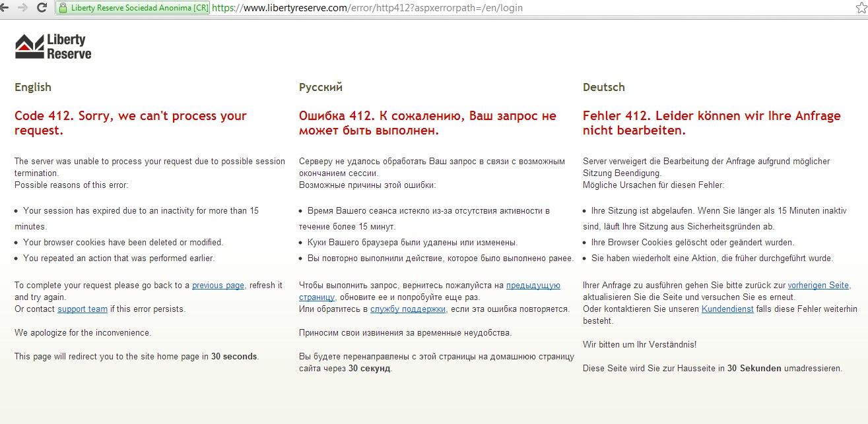The height and width of the screenshot is (424, 868).
Task: Select the 'Русский' column heading
Action: (x=321, y=87)
